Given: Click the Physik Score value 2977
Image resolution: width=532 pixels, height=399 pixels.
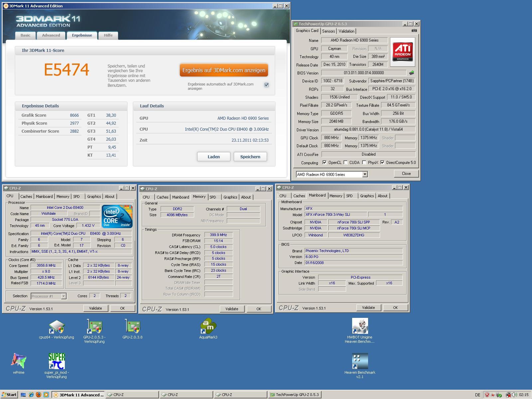Looking at the screenshot, I should pyautogui.click(x=74, y=123).
